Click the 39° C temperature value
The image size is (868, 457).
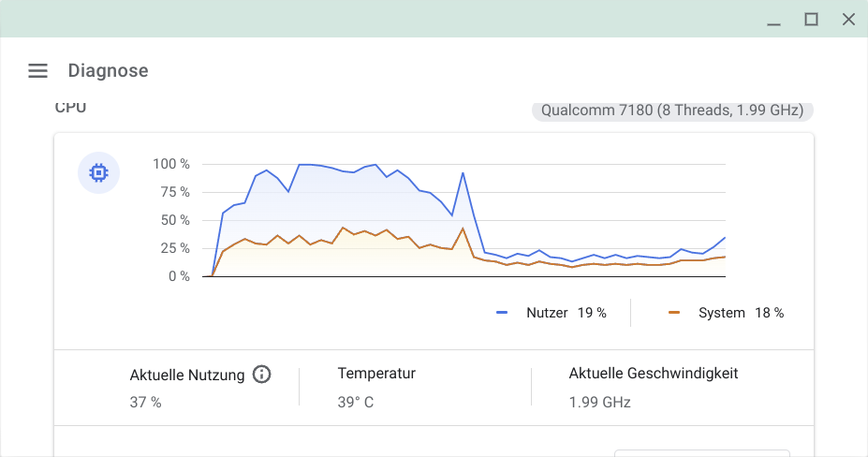tap(356, 403)
